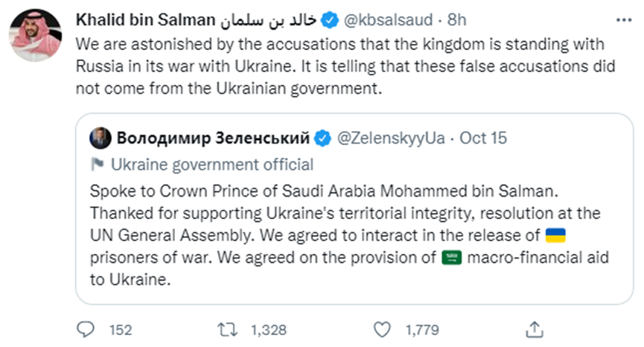This screenshot has width=644, height=347.
Task: Open Zelensky's small profile avatar
Action: point(99,139)
